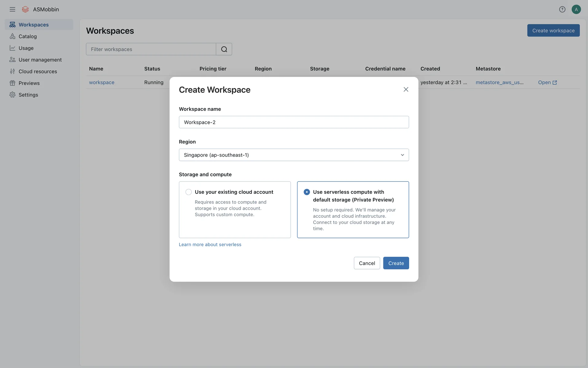Click the Databricks logo icon
This screenshot has width=588, height=368.
click(25, 9)
